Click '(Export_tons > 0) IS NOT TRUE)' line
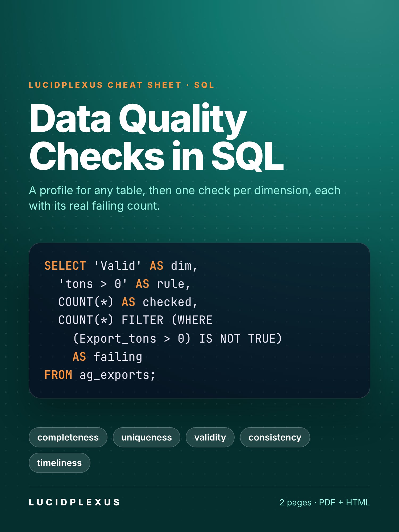The image size is (399, 532). [177, 339]
